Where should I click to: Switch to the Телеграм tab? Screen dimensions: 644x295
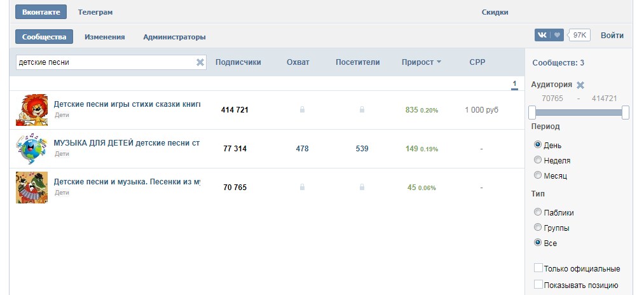(x=95, y=12)
